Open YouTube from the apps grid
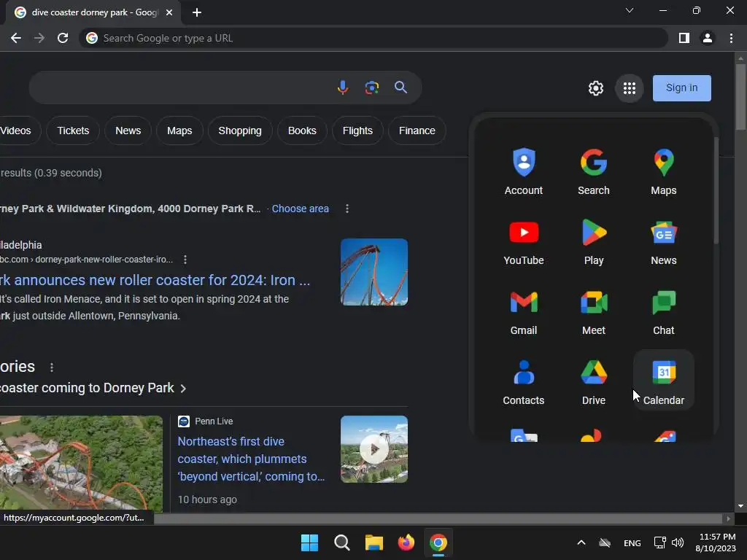The width and height of the screenshot is (747, 560). click(524, 241)
